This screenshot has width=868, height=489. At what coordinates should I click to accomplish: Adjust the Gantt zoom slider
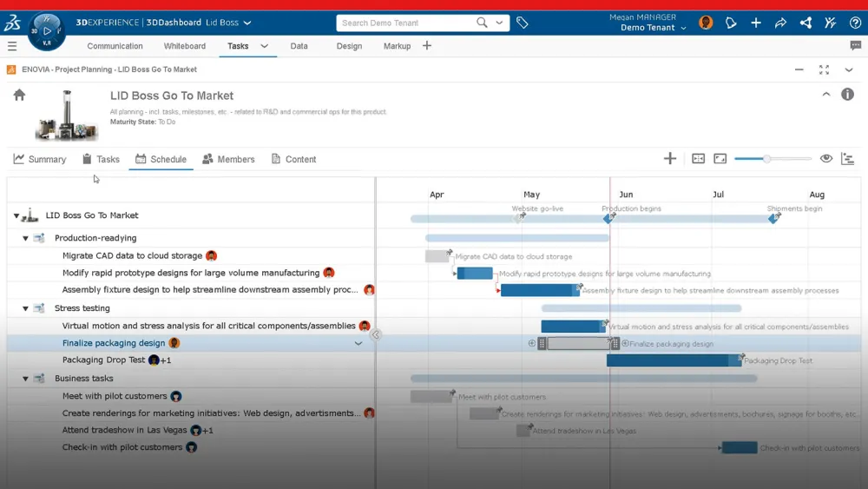point(766,159)
